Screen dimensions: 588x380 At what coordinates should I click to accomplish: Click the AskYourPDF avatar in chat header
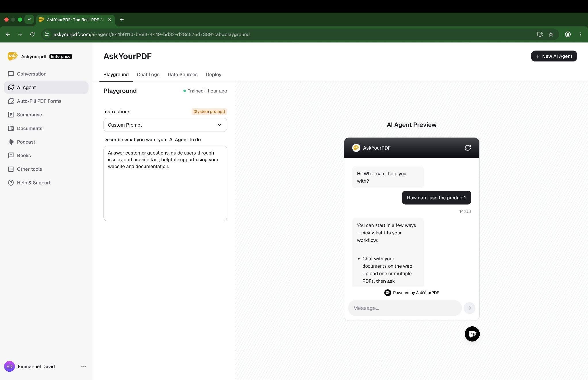pos(356,148)
